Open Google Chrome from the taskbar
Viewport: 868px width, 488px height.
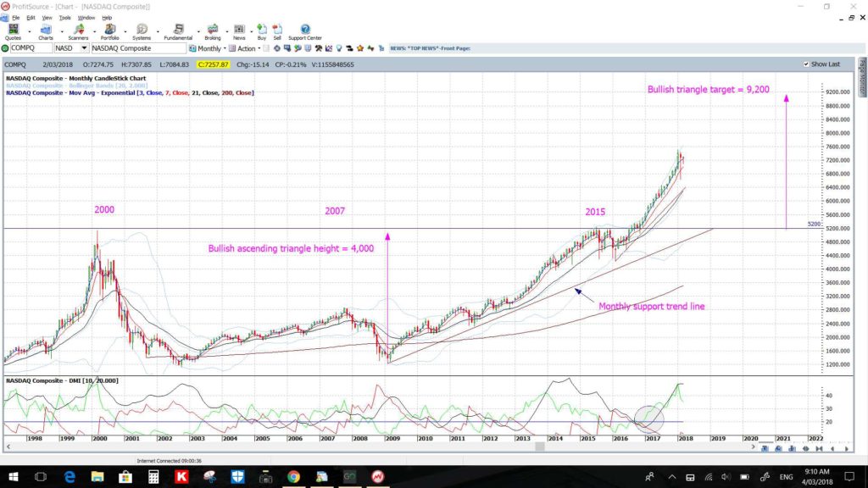[x=293, y=477]
